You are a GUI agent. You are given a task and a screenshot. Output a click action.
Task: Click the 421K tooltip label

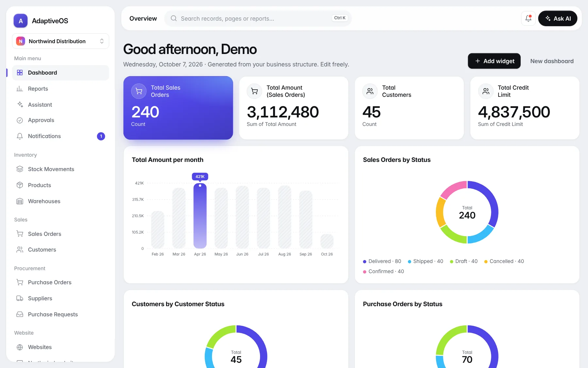click(x=200, y=177)
